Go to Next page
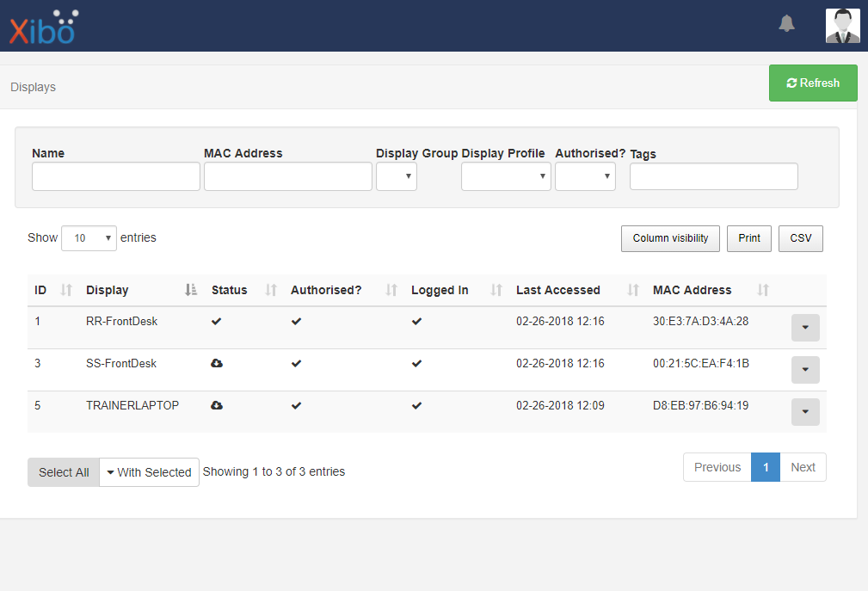 (803, 467)
